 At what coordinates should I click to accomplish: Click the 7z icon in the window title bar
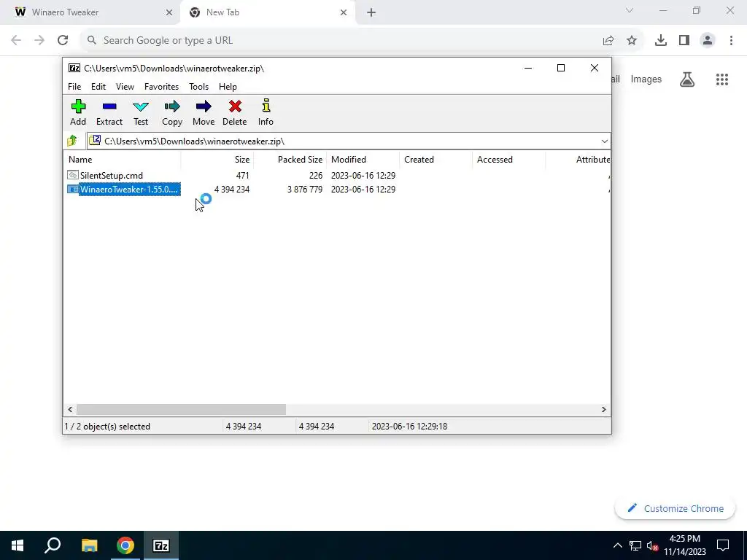74,68
